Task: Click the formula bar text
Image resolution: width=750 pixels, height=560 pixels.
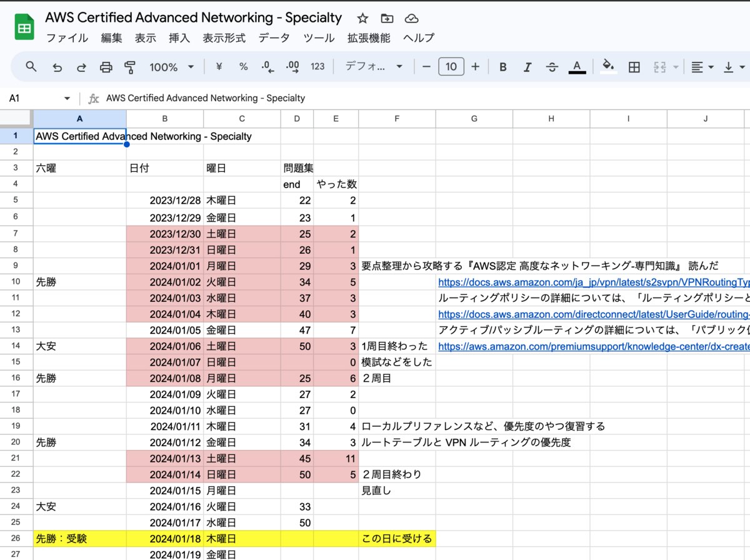Action: pyautogui.click(x=206, y=98)
